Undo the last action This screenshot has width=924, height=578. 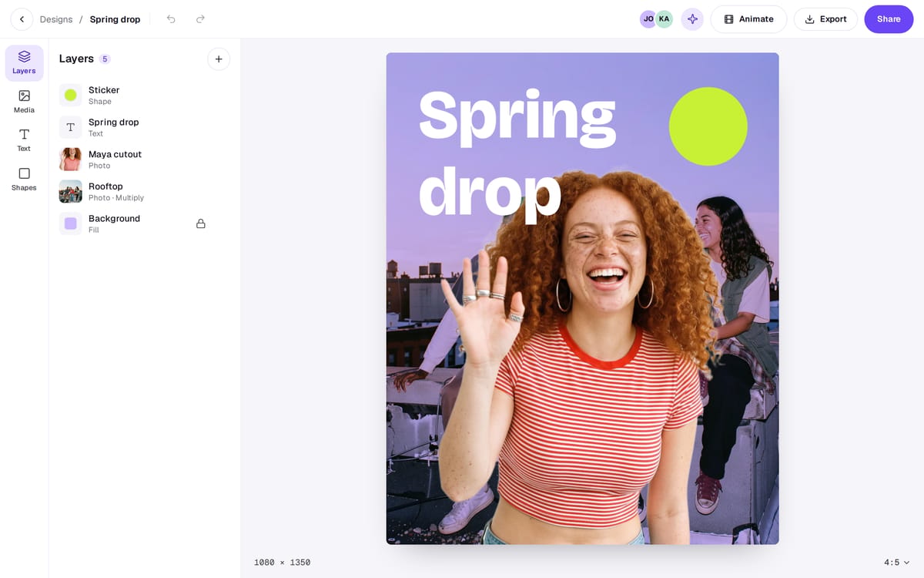pos(171,19)
